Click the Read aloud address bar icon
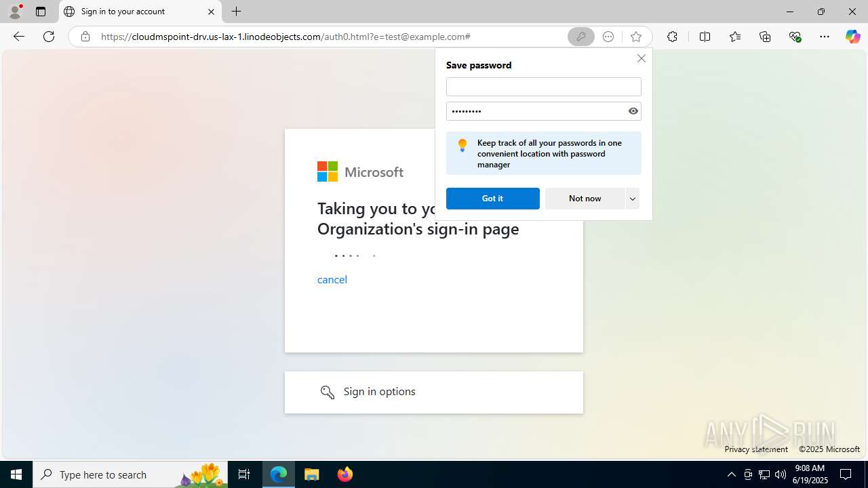Viewport: 868px width, 488px height. point(608,37)
